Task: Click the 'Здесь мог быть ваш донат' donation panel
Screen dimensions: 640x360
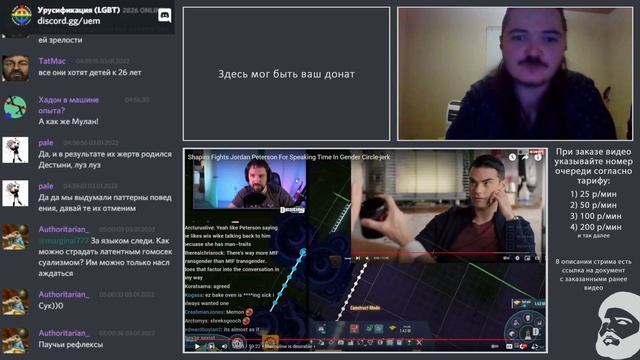Action: point(287,74)
